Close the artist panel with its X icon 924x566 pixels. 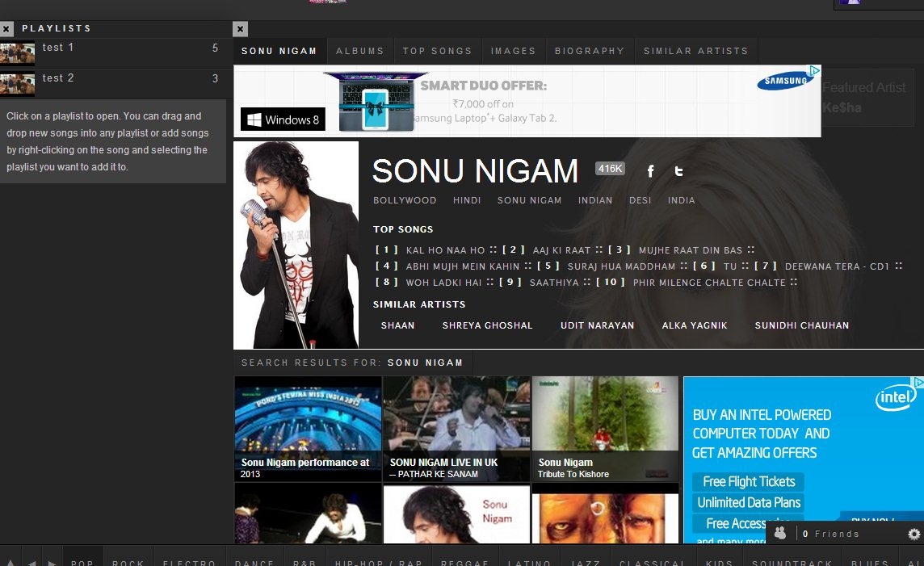point(241,28)
